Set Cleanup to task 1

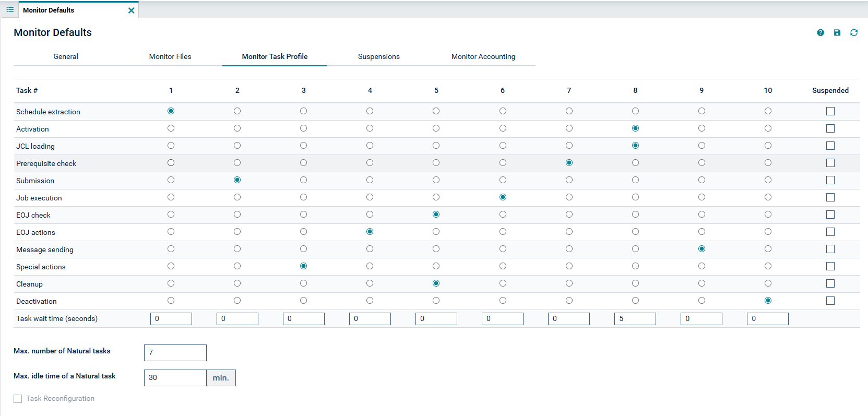click(x=171, y=283)
